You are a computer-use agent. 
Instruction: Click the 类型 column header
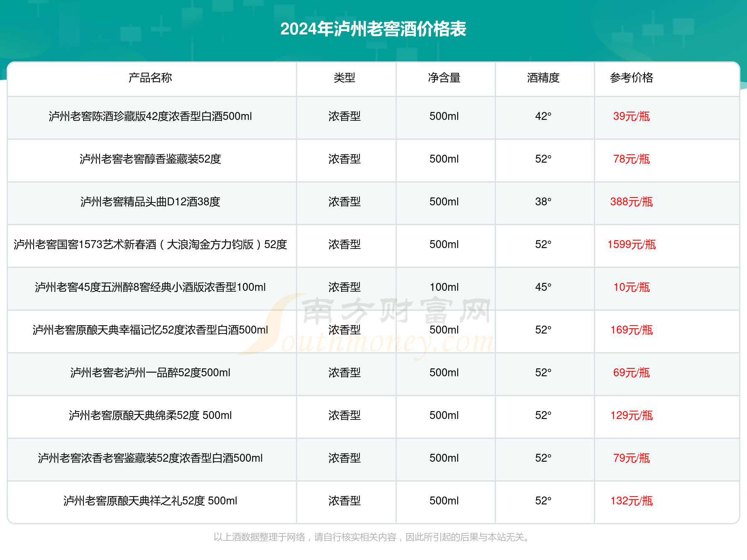pos(344,78)
